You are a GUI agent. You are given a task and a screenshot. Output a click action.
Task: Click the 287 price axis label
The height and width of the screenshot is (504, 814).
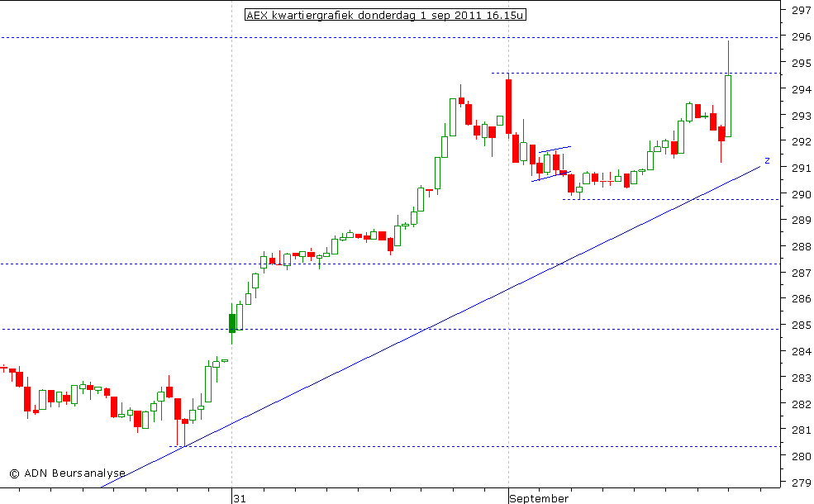click(801, 273)
